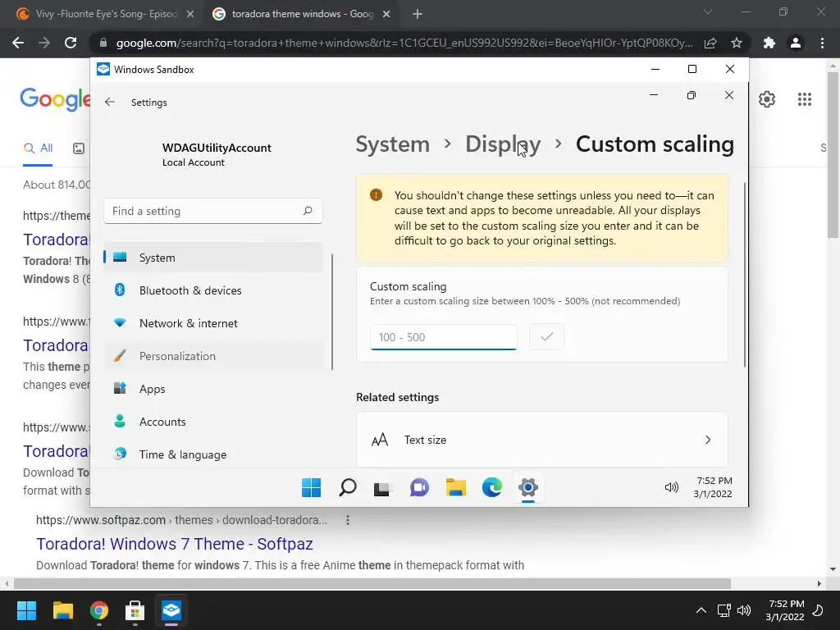Open Network & internet settings
Screen dimensions: 840x630
click(x=213, y=323)
